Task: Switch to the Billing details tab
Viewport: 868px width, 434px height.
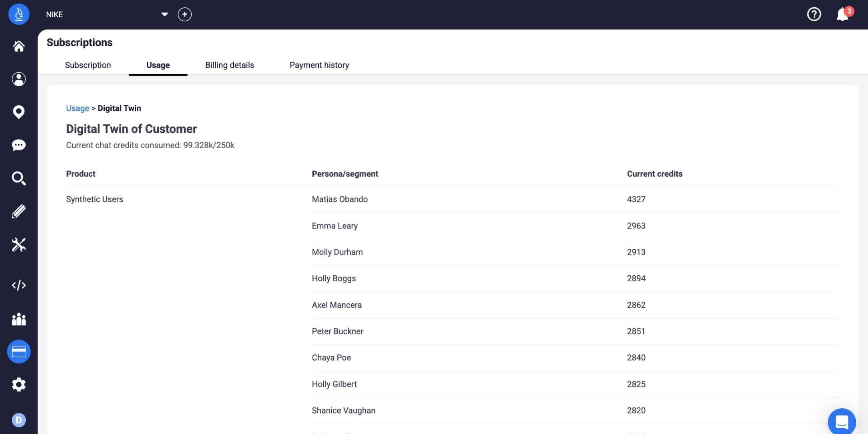Action: pos(230,65)
